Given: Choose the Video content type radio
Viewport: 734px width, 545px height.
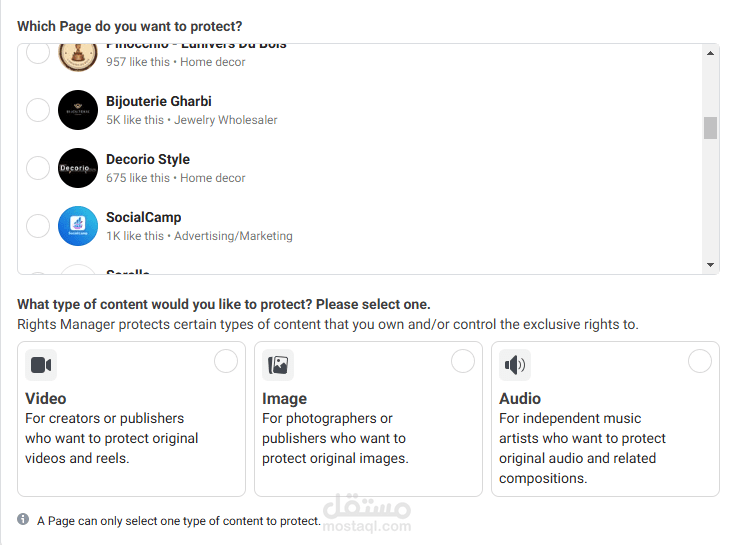Looking at the screenshot, I should [x=226, y=361].
